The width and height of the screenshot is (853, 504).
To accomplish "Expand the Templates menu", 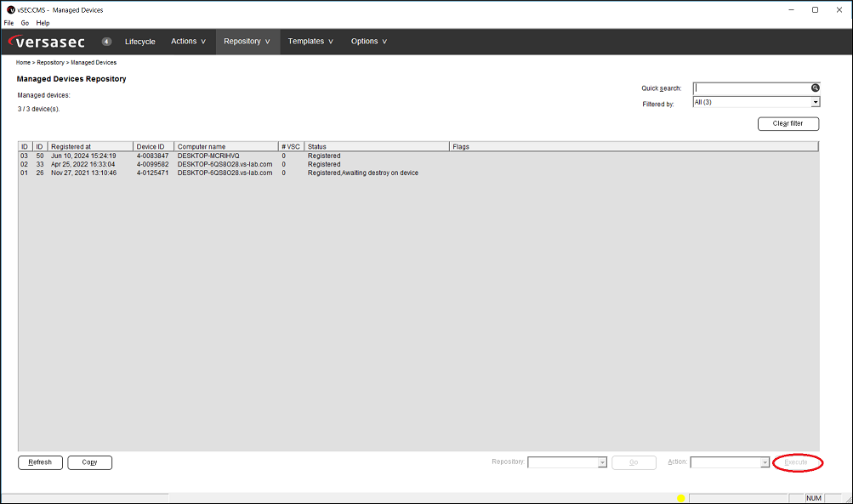I will coord(310,42).
